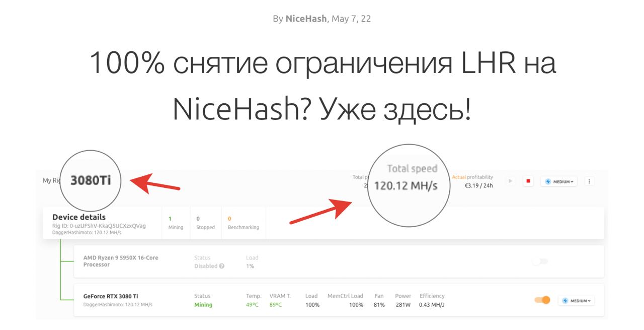Disable the GeForce RTX 3080 Ti toggle

[542, 300]
